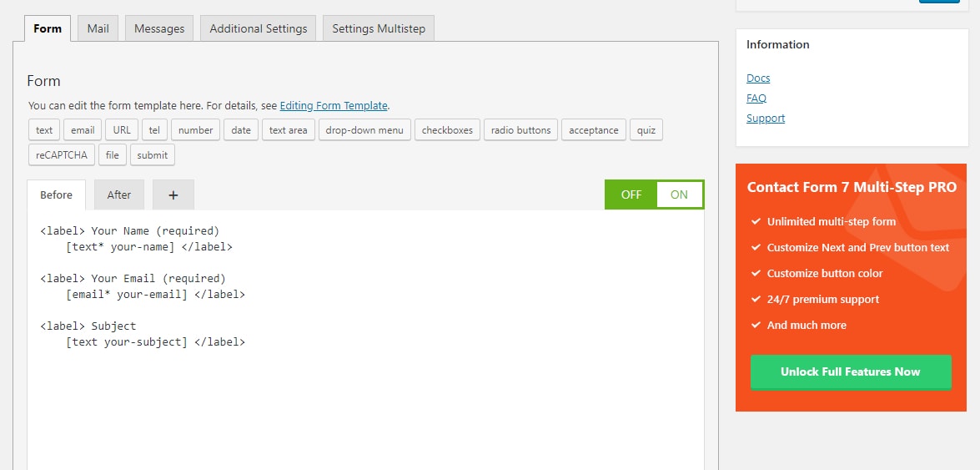Image resolution: width=980 pixels, height=470 pixels.
Task: Click the '[text your-subject]' code line
Action: pos(156,341)
